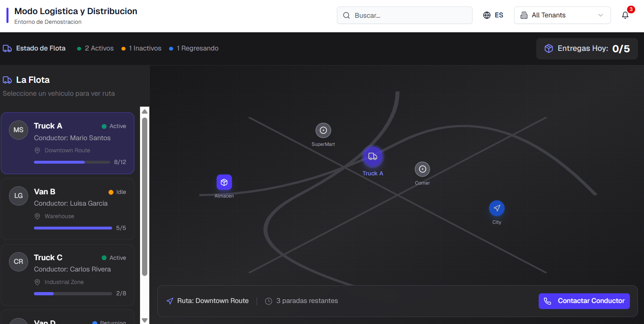Viewport: 644px width, 324px height.
Task: Select the Van B vehicle card
Action: (67, 209)
